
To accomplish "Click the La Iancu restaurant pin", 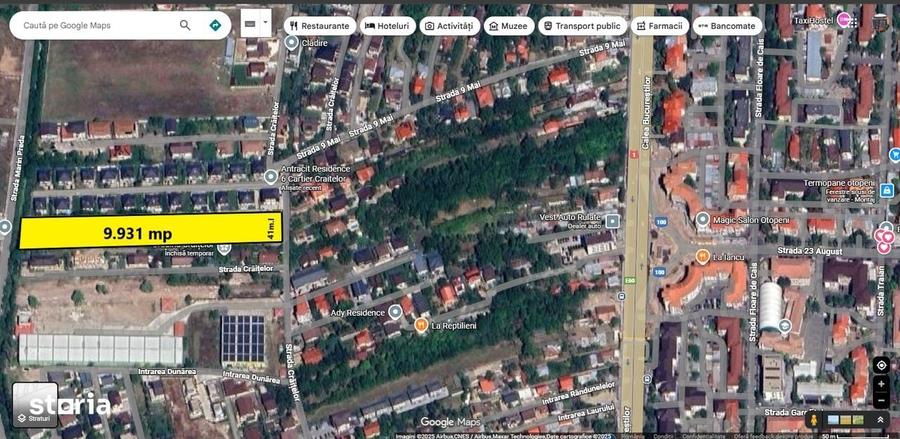I will (x=703, y=257).
